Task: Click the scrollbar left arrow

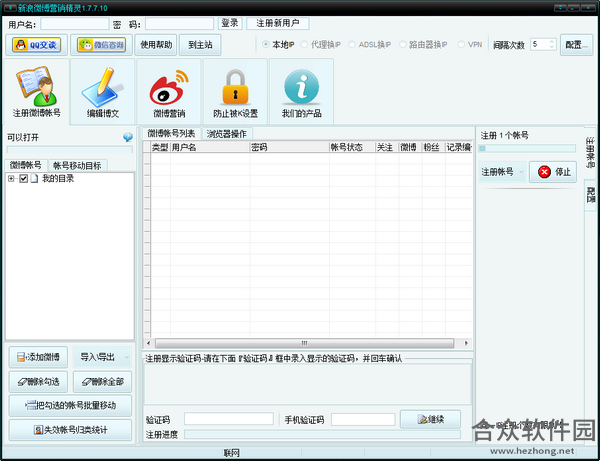Action: tap(148, 343)
